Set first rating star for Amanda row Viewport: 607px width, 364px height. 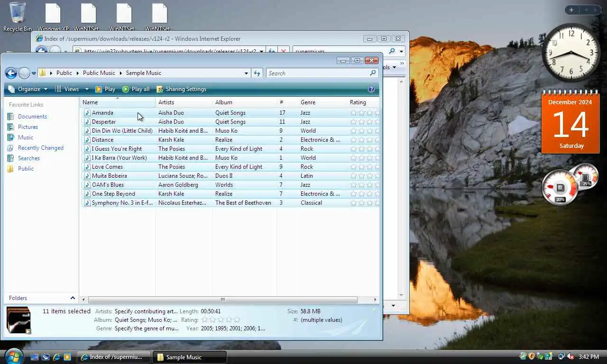(353, 113)
